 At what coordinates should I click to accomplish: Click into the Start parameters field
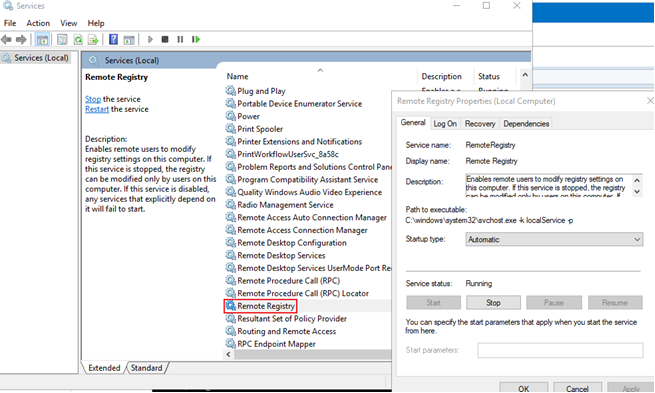pos(560,350)
